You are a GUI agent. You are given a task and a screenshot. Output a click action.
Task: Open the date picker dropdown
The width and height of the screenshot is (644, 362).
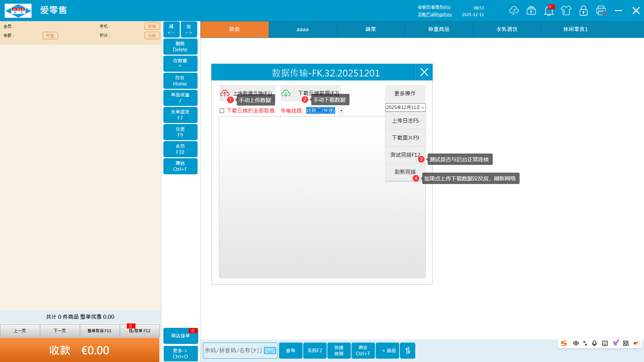pos(423,107)
